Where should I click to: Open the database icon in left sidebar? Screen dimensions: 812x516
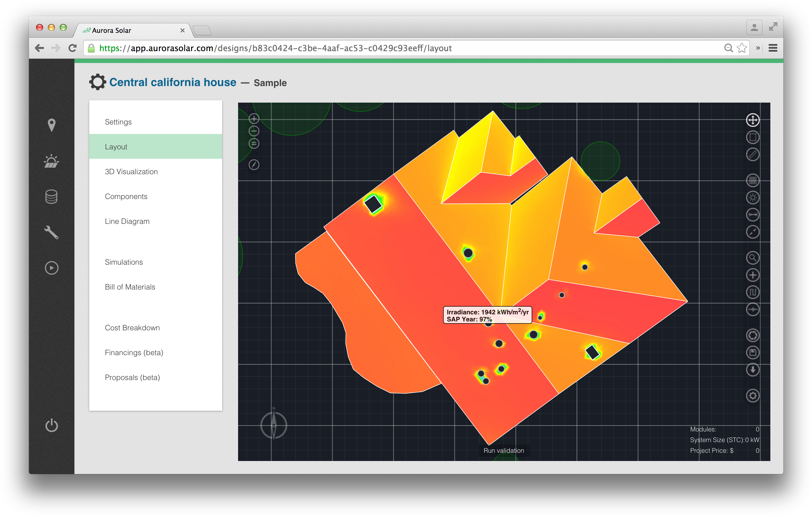click(51, 197)
